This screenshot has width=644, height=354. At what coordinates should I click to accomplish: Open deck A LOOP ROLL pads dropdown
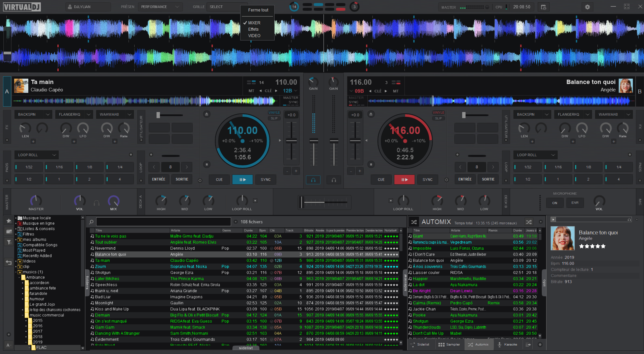point(36,155)
